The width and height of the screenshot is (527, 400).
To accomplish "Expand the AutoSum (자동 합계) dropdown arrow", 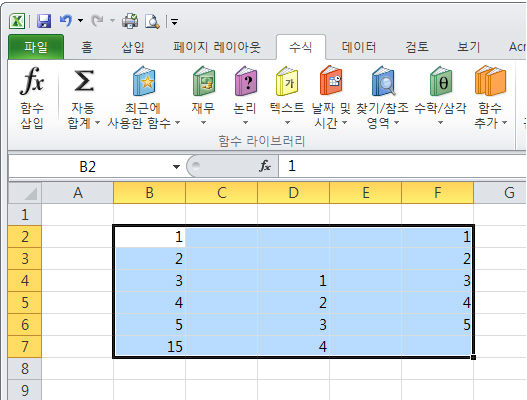I will point(97,123).
